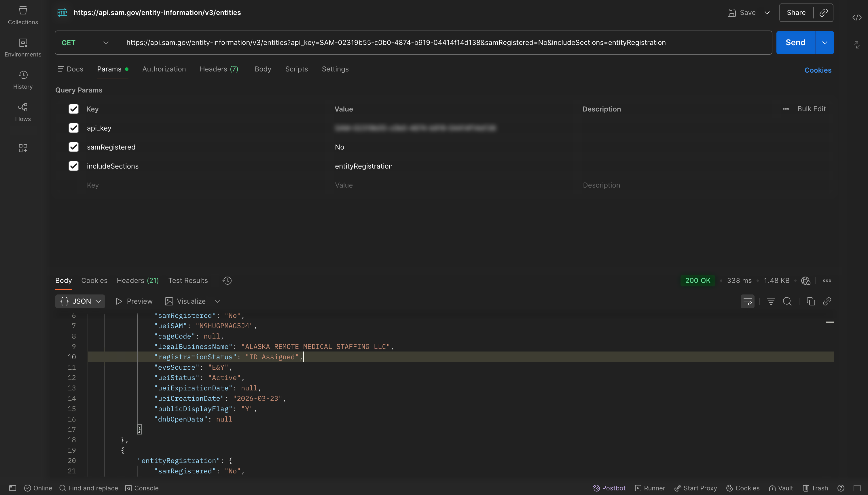868x495 pixels.
Task: Click the filter response icon
Action: 771,301
